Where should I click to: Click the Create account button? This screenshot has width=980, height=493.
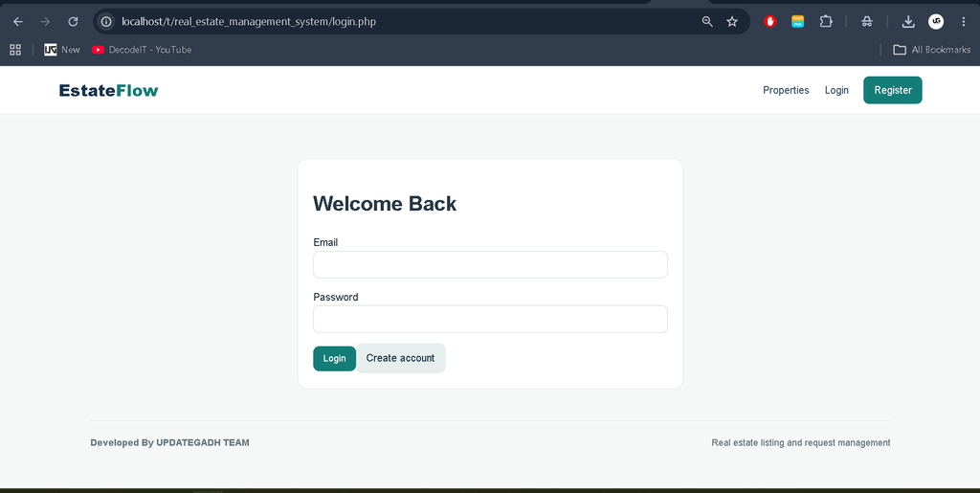401,358
